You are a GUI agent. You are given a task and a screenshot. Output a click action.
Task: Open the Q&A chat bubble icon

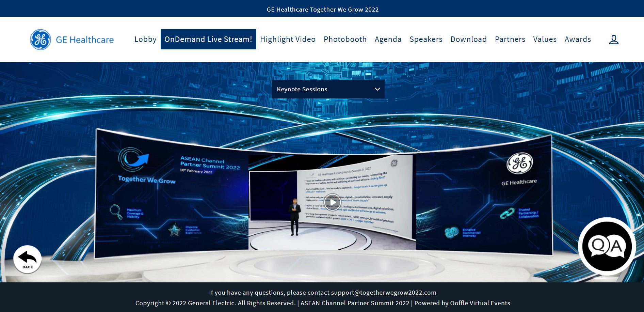click(x=607, y=246)
